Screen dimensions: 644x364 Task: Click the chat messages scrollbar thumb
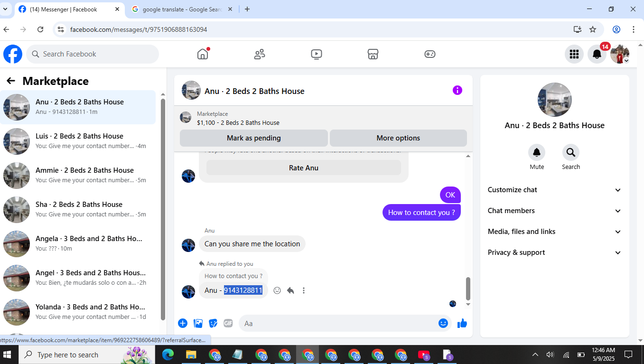click(468, 289)
